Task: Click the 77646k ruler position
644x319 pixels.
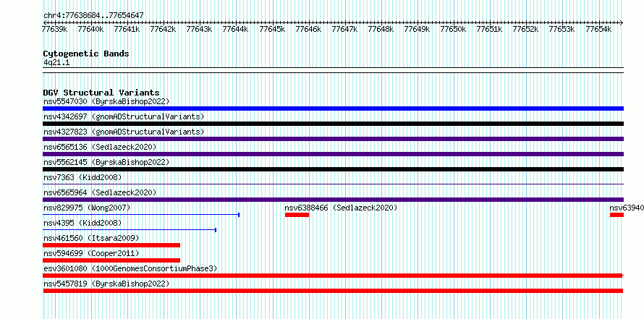Action: coord(308,29)
